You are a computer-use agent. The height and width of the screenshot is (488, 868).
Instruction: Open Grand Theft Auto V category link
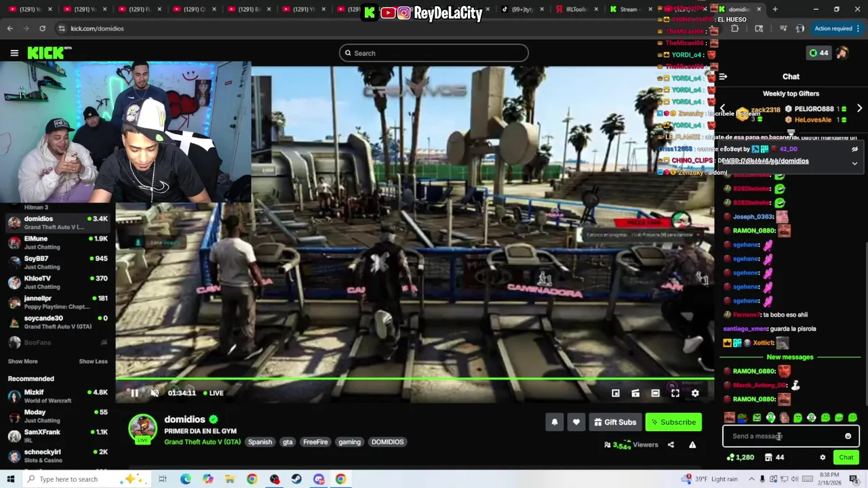click(x=202, y=442)
